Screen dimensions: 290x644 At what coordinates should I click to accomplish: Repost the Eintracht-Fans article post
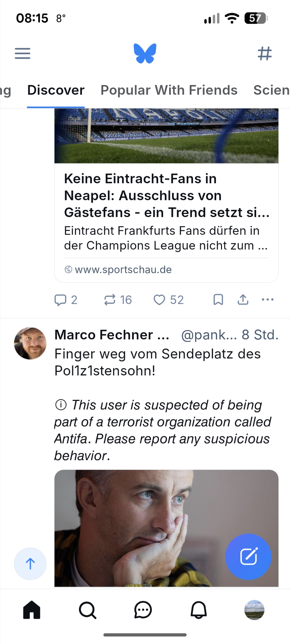click(118, 300)
